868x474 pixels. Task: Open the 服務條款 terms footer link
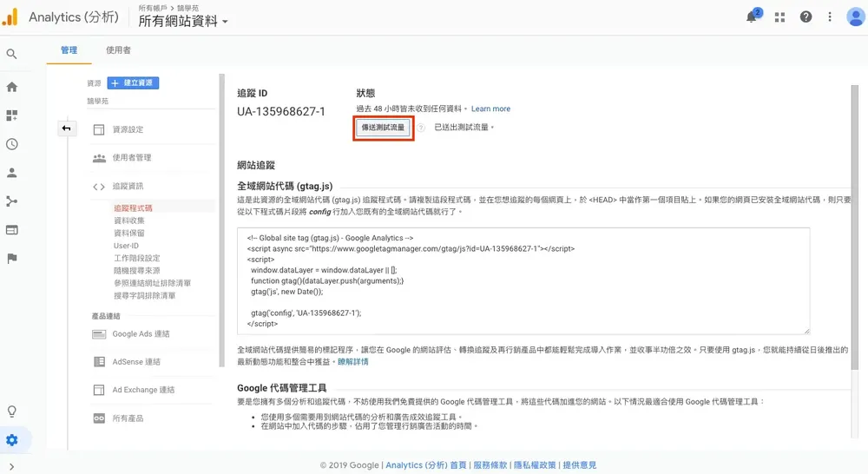(490, 465)
